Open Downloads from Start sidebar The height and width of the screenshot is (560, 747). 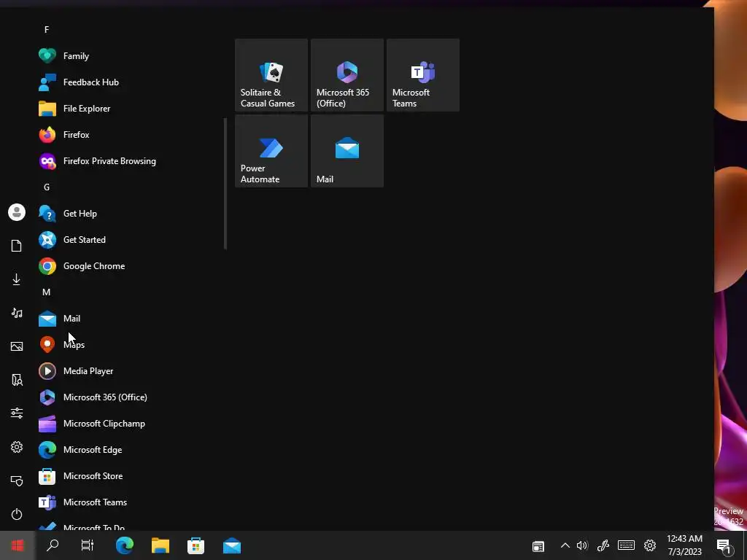[17, 279]
